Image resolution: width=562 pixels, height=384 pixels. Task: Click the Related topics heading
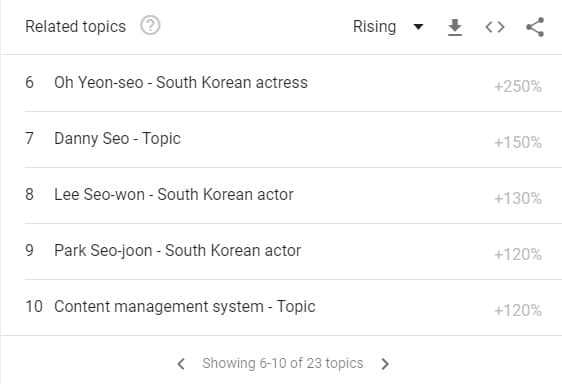pyautogui.click(x=76, y=27)
